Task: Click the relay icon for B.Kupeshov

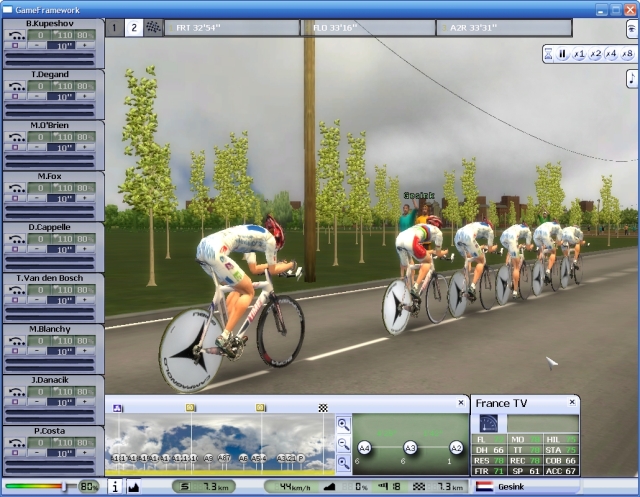Action: point(15,34)
